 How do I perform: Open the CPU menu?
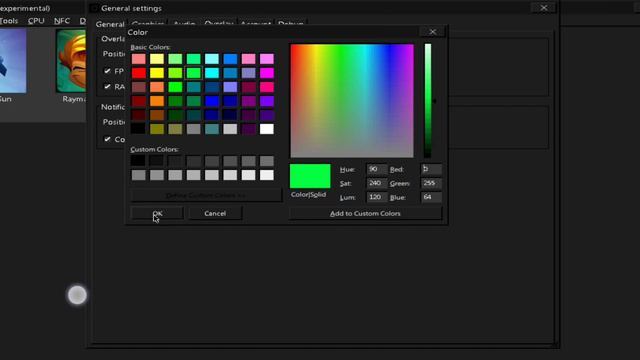pos(36,21)
